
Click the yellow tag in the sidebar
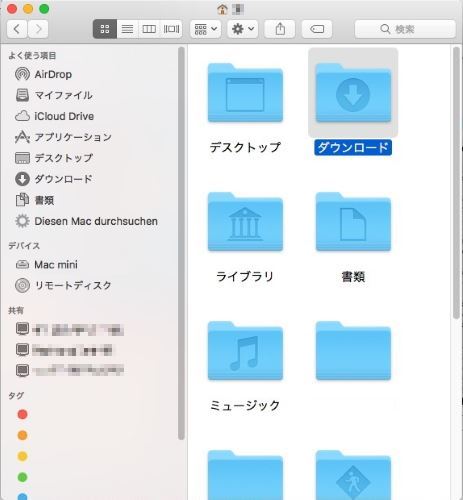pos(22,456)
